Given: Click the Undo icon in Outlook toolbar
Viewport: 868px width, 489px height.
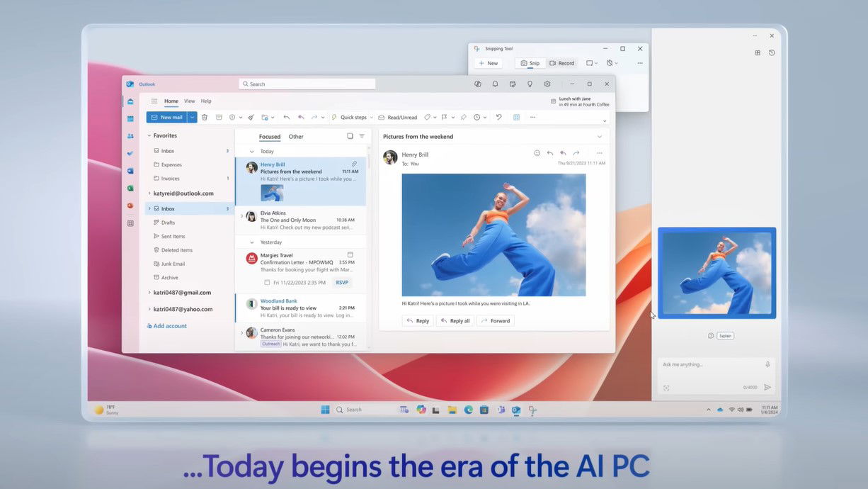Looking at the screenshot, I should (x=498, y=117).
